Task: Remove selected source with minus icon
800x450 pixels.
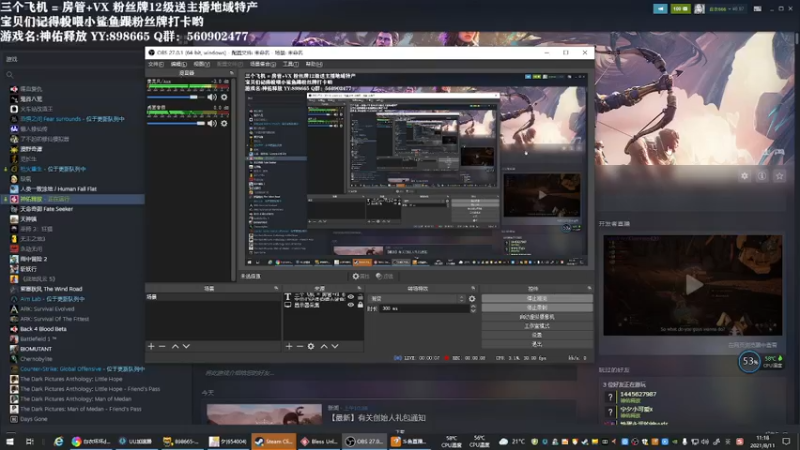Action: [300, 346]
